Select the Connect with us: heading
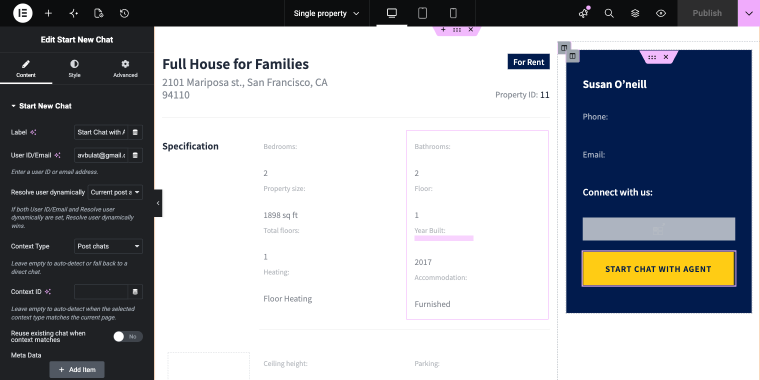The image size is (760, 380). coord(618,192)
